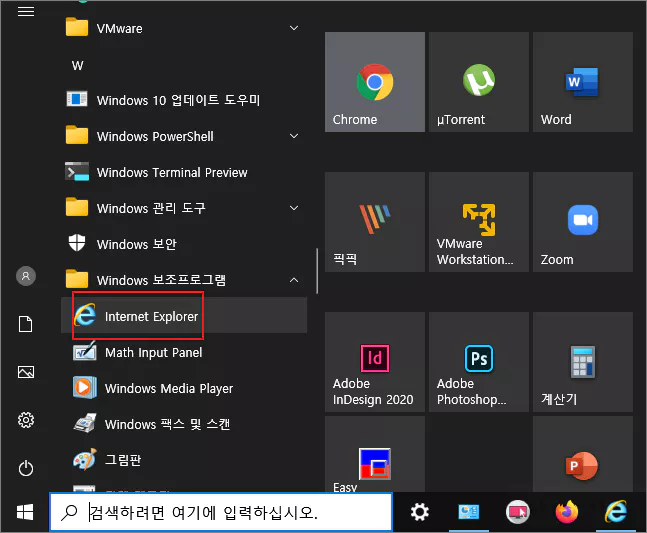Open Pictures from the left rail
The image size is (647, 533).
tap(26, 372)
